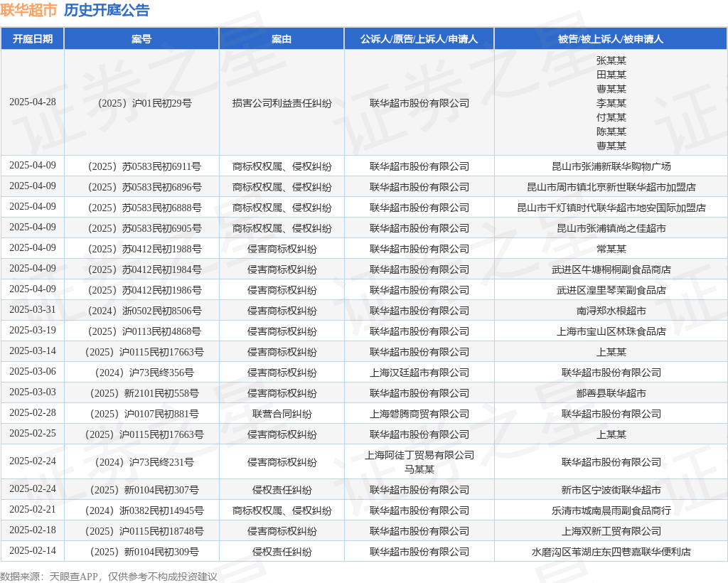728x583 pixels.
Task: Click the date 2025-02-18
Action: pos(33,530)
